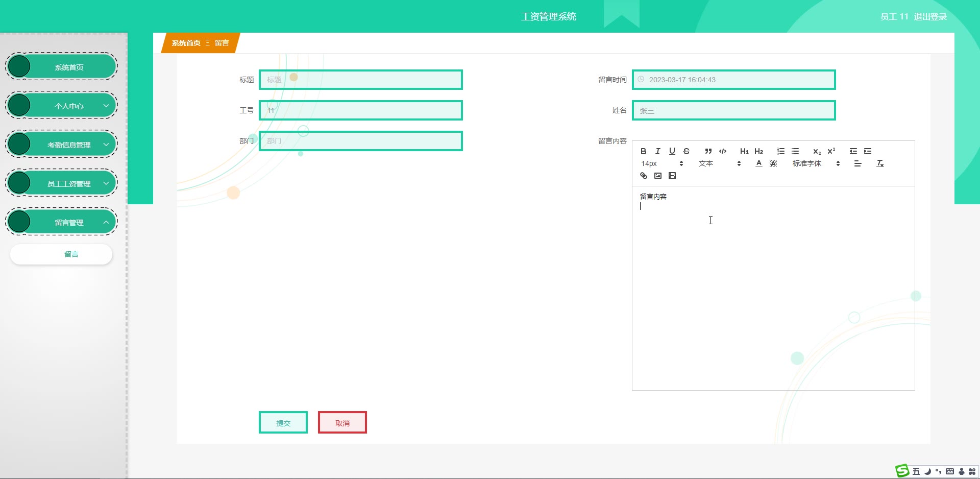Insert a hyperlink in the message
This screenshot has width=980, height=479.
pos(643,176)
